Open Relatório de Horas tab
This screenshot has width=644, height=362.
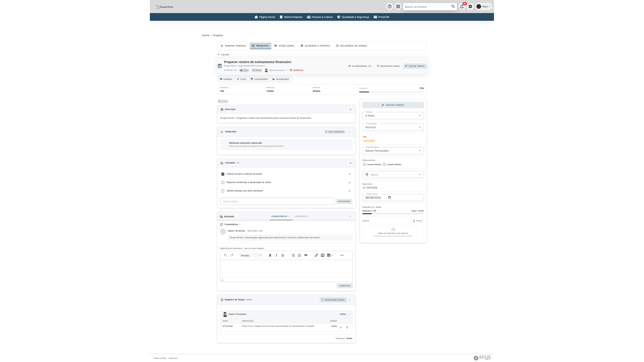[x=351, y=46]
